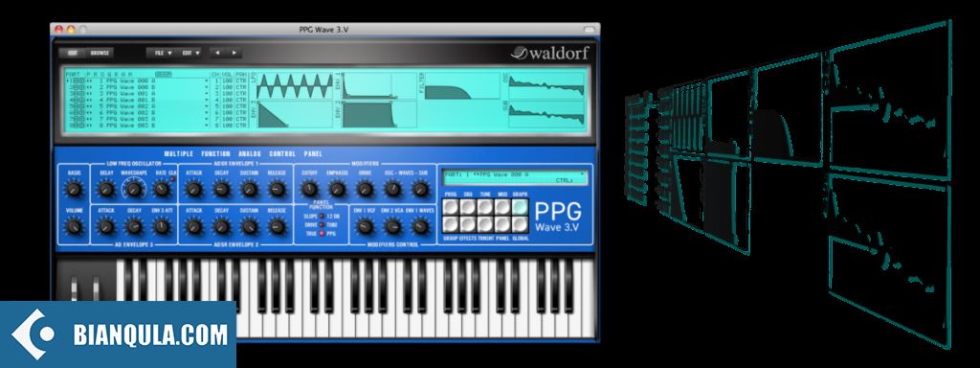Click the ENV 3 ramp graph

pos(295,115)
